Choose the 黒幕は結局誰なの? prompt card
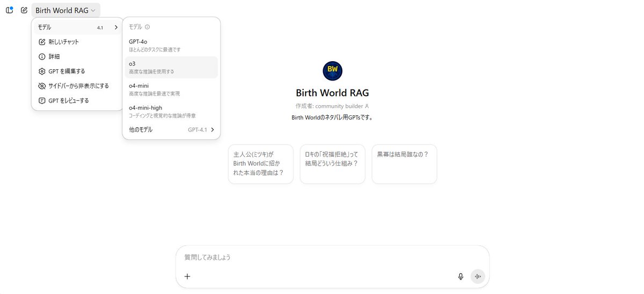 [404, 164]
